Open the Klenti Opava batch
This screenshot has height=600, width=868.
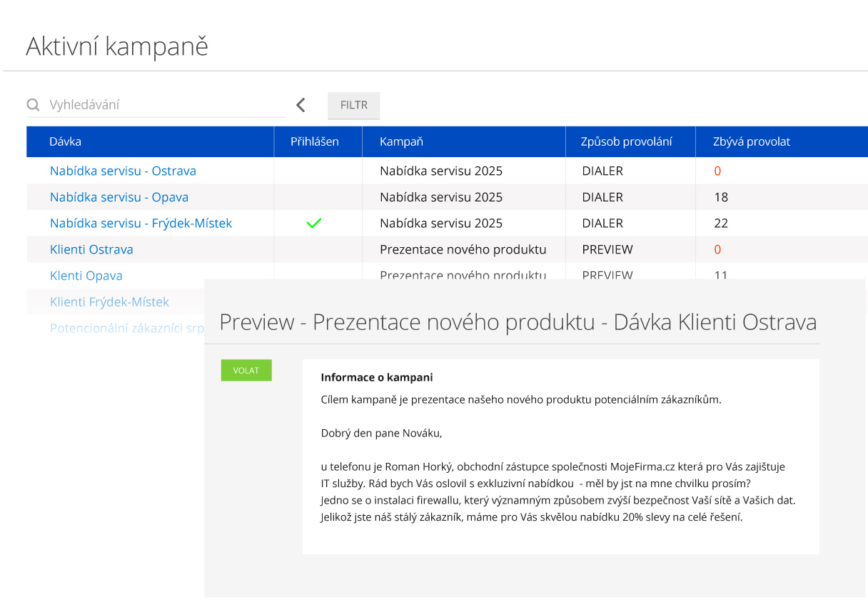(x=86, y=275)
